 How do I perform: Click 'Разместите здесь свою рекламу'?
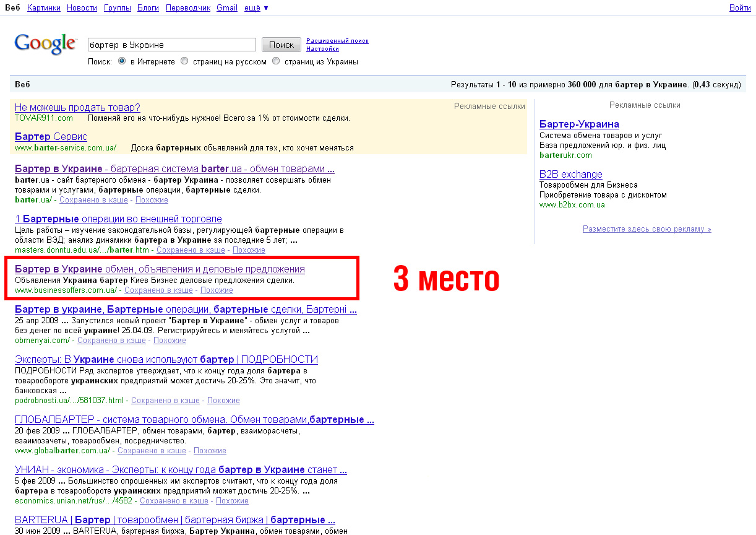pos(645,228)
